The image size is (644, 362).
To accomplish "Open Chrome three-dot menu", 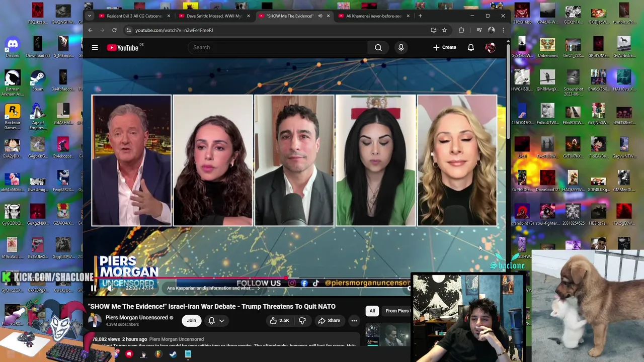I will 503,30.
